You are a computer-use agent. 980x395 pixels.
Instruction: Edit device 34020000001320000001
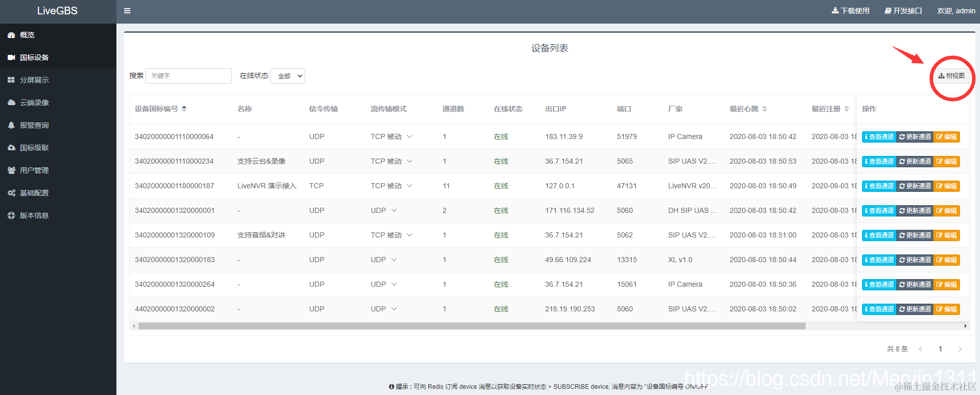pos(947,211)
